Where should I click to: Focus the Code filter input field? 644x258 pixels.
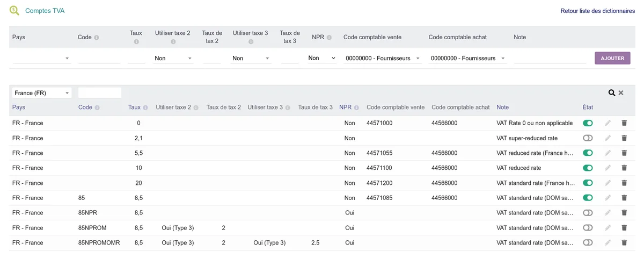[x=100, y=93]
